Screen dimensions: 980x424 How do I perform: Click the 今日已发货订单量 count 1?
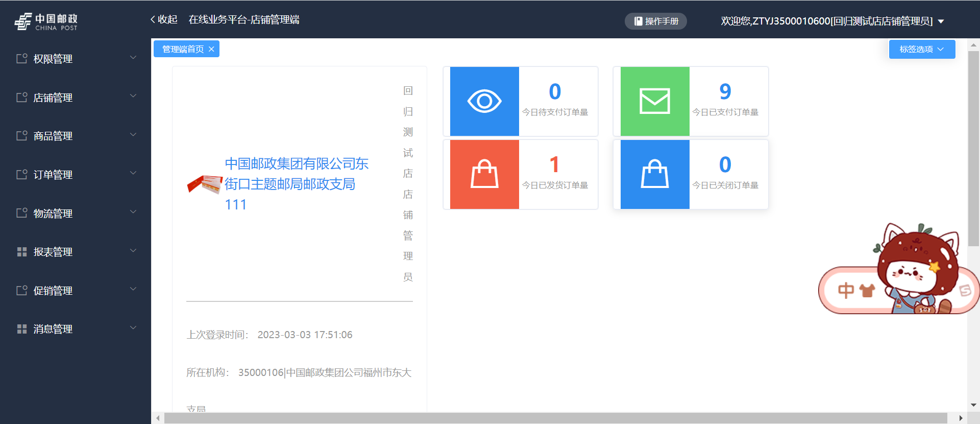pos(554,164)
